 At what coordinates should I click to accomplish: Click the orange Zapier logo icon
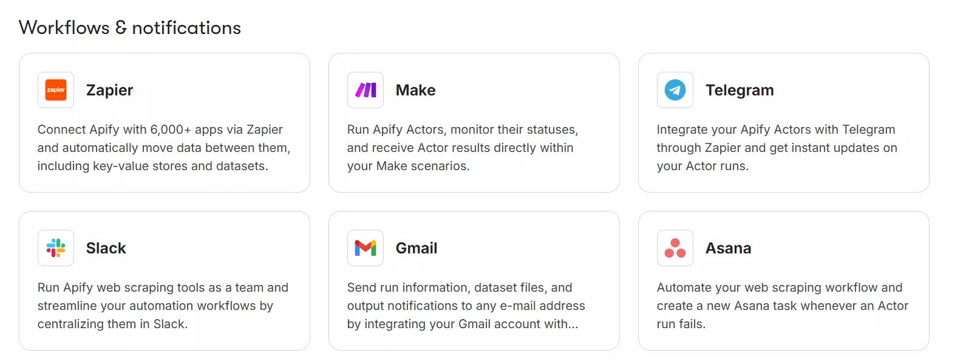(x=56, y=90)
